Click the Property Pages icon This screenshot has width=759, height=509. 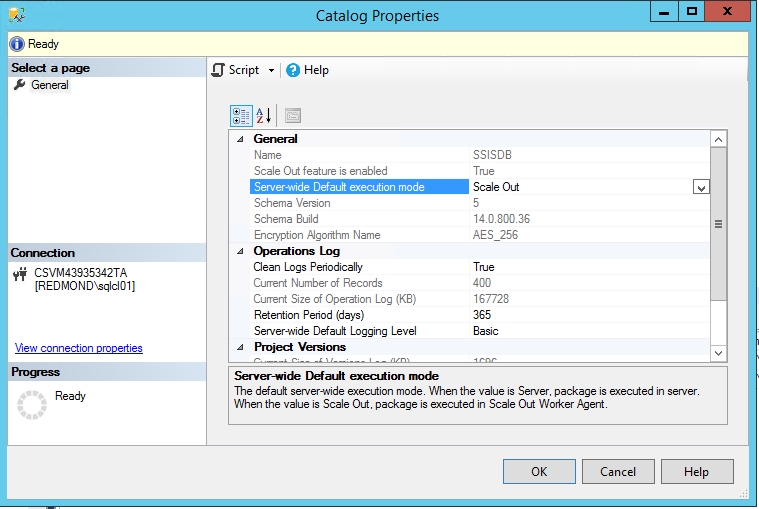point(292,115)
